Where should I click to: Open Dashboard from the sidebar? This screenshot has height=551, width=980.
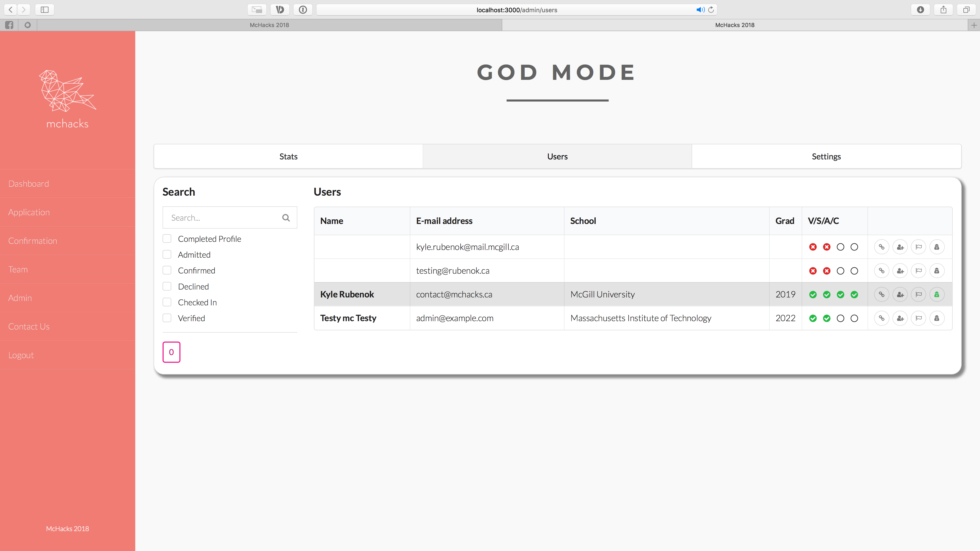[29, 184]
